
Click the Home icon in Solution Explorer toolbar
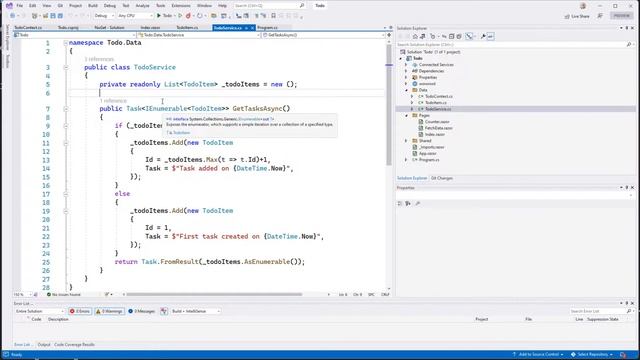pyautogui.click(x=415, y=36)
